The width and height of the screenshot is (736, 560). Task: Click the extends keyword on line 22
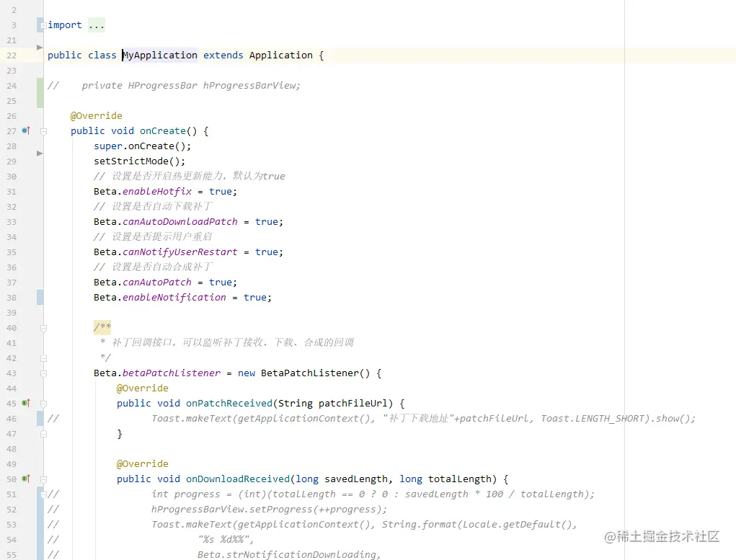(223, 55)
